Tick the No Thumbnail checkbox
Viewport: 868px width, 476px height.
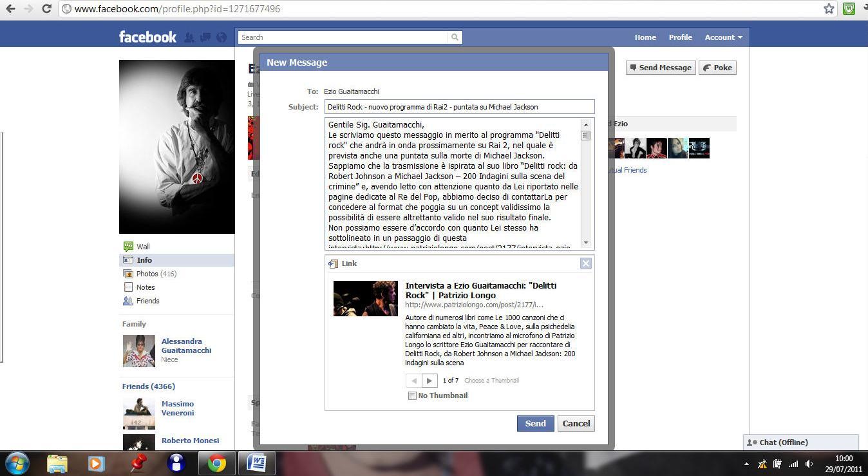412,396
